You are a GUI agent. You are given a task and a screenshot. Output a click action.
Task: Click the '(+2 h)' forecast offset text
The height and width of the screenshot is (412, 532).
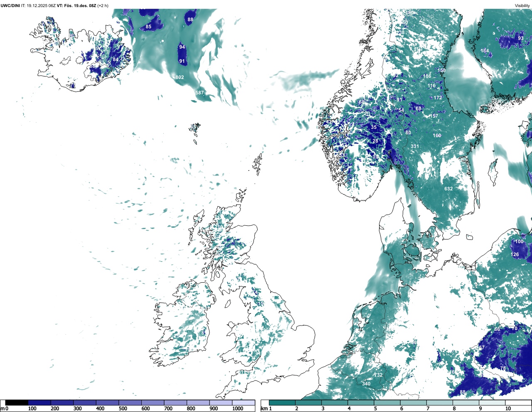(103, 5)
